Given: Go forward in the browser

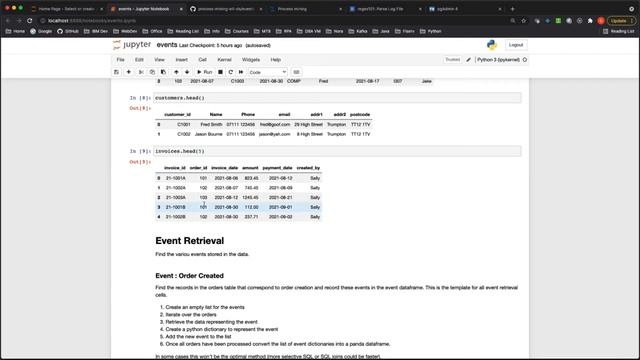Looking at the screenshot, I should tap(18, 20).
